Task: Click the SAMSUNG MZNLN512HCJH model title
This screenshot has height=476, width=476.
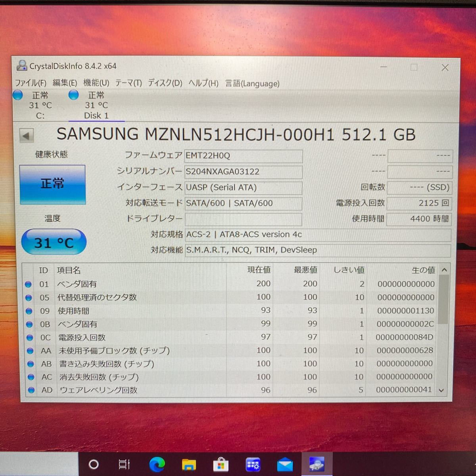Action: click(236, 135)
